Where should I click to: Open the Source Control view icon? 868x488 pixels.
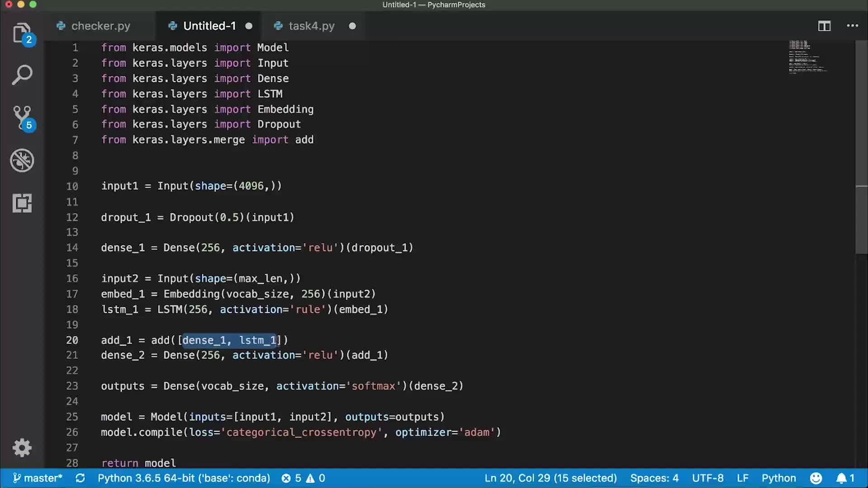[x=22, y=118]
